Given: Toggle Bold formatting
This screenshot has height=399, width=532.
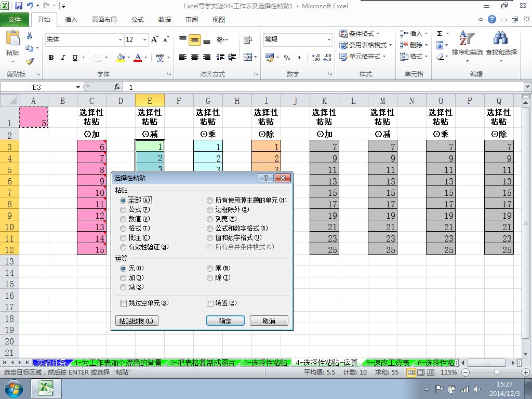Looking at the screenshot, I should click(51, 58).
